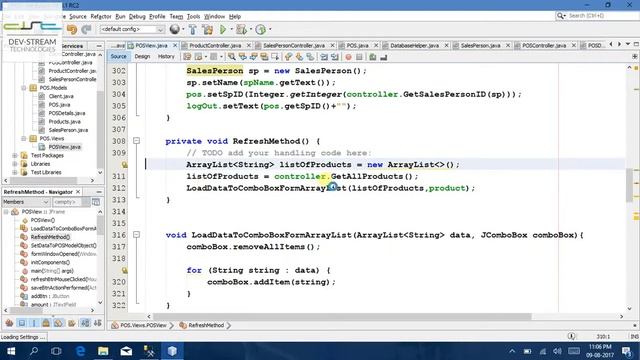The image size is (640, 360).
Task: Click the Toggle Bookmark editor icon
Action: [x=310, y=57]
